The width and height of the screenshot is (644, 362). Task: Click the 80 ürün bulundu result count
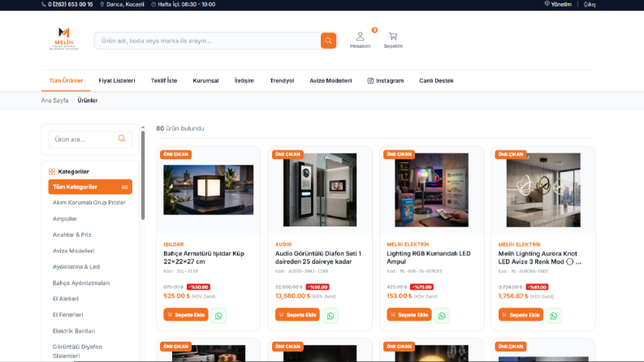(x=180, y=128)
